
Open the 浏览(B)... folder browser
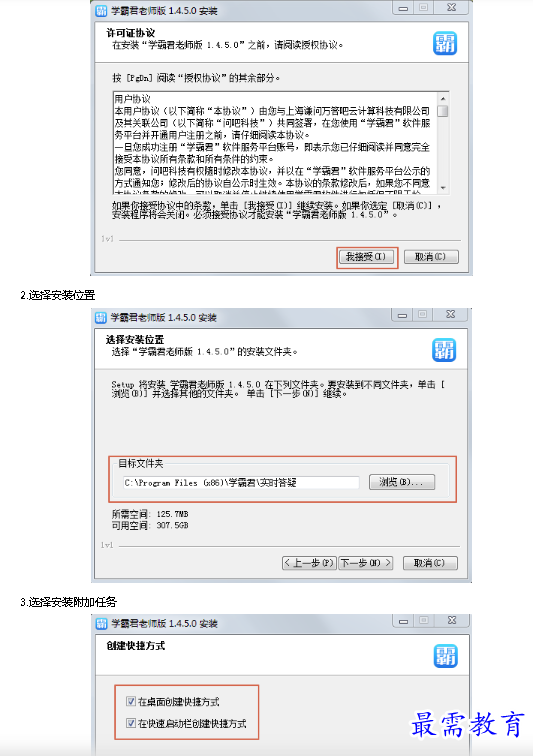point(401,482)
